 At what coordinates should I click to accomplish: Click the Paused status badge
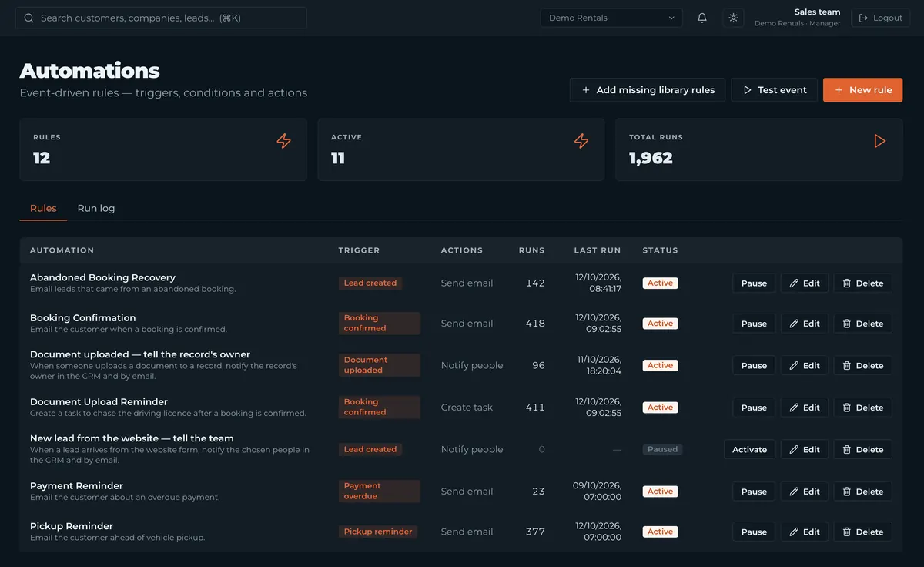662,449
